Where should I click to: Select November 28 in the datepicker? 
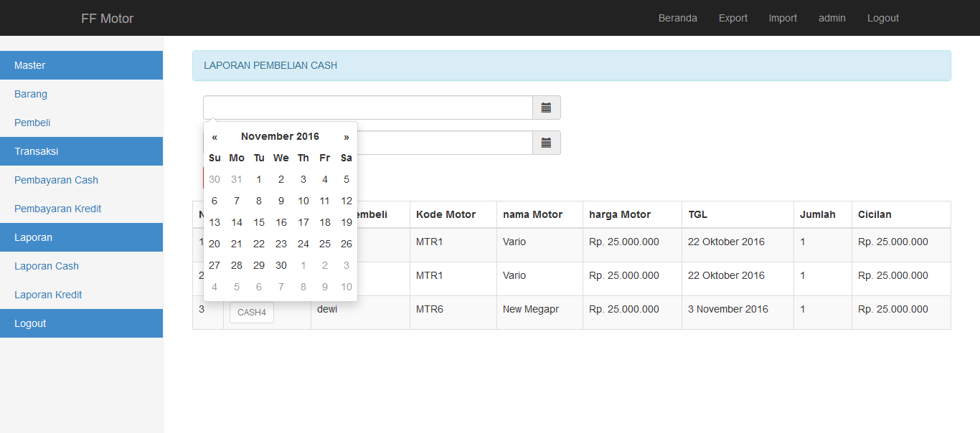237,266
